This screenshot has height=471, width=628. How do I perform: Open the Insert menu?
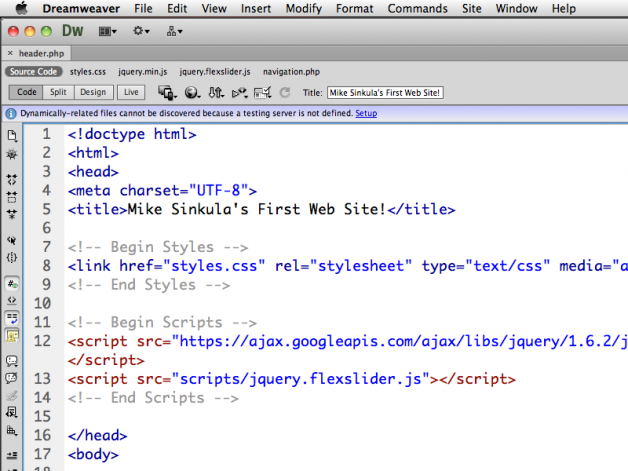256,8
